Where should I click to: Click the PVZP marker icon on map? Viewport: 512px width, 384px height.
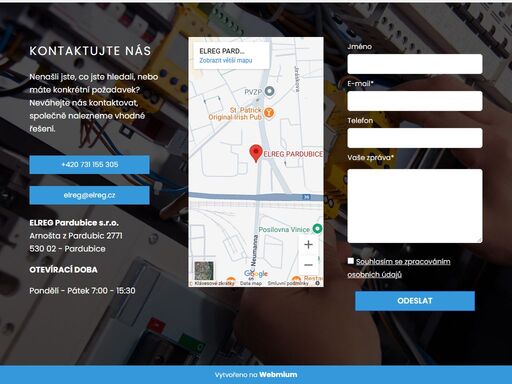(269, 91)
